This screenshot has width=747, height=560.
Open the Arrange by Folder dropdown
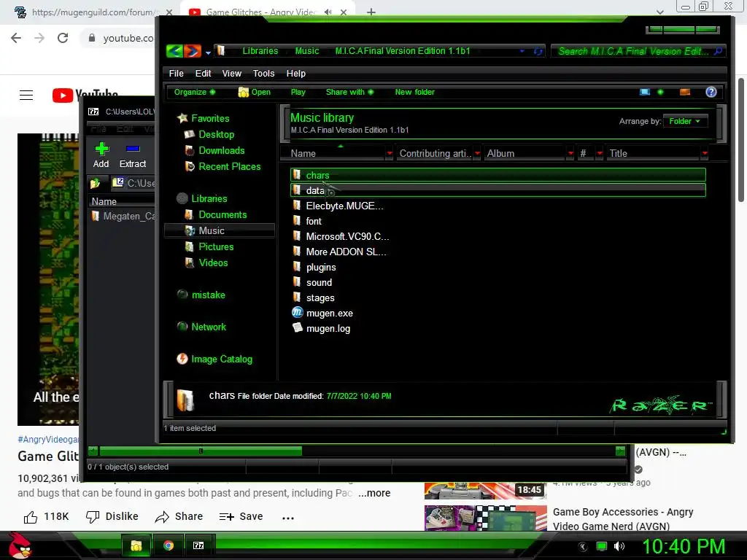click(x=684, y=122)
